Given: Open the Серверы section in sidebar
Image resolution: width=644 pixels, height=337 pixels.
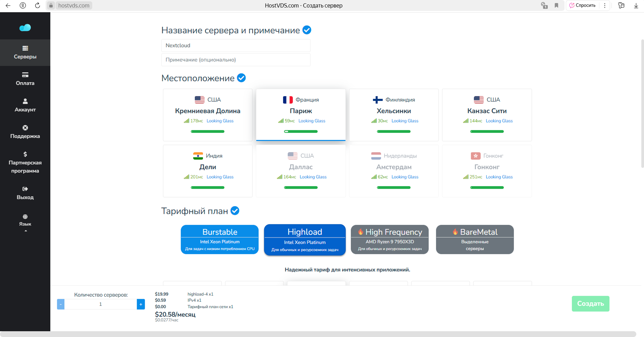Looking at the screenshot, I should pyautogui.click(x=25, y=53).
